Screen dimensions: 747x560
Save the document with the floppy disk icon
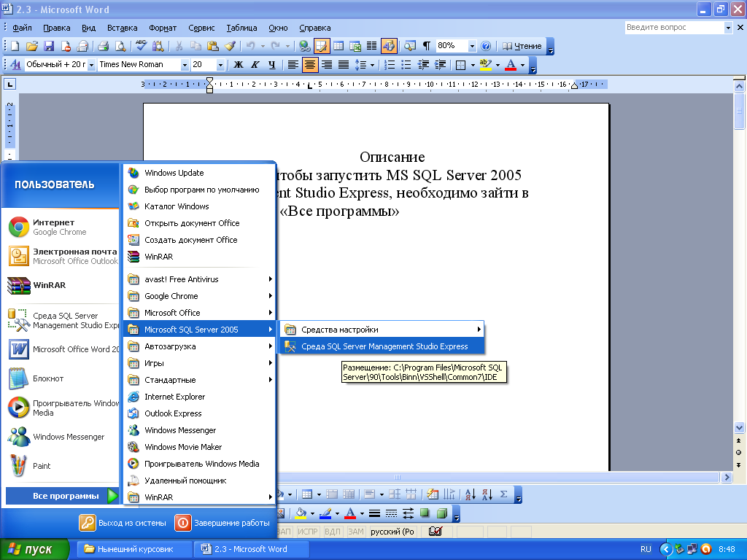click(49, 46)
